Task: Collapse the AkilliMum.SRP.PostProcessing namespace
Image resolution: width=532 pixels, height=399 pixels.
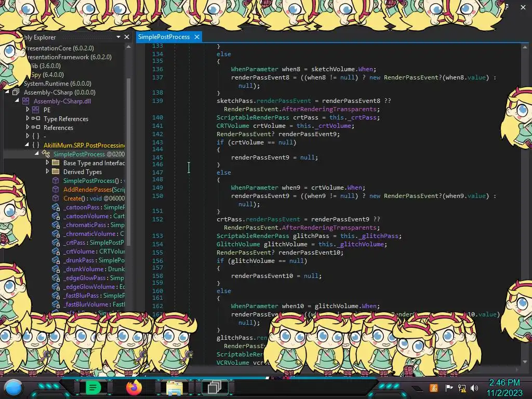Action: coord(27,144)
